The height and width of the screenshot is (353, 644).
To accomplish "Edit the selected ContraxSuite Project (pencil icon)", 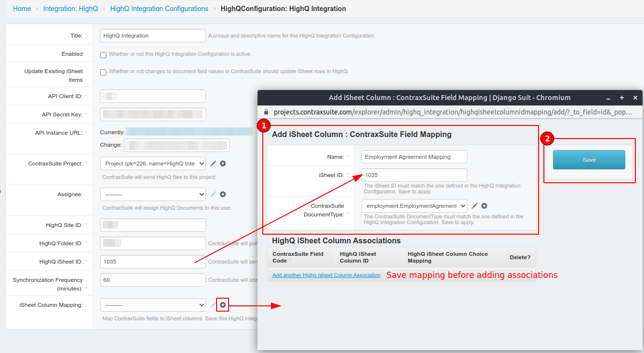I will point(213,164).
